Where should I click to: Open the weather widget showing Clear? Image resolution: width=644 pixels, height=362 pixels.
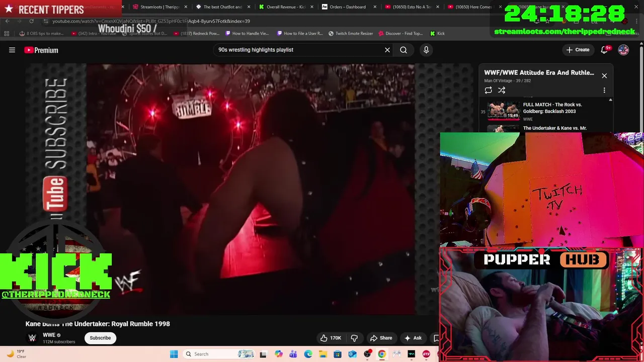pos(16,354)
